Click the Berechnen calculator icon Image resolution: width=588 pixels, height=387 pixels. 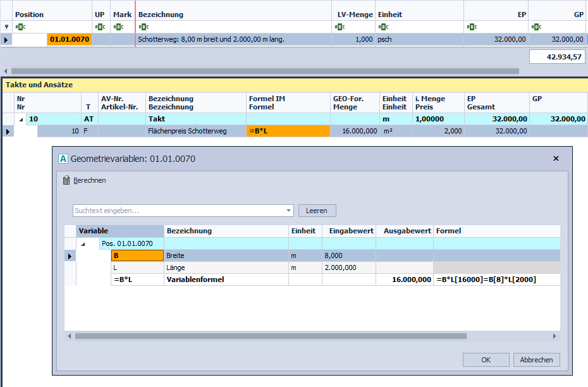tap(66, 181)
